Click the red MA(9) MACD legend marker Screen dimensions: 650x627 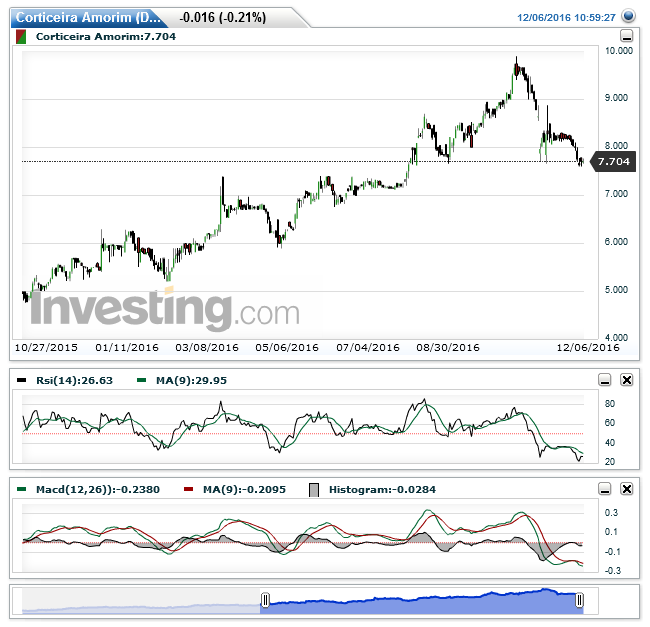coord(188,489)
